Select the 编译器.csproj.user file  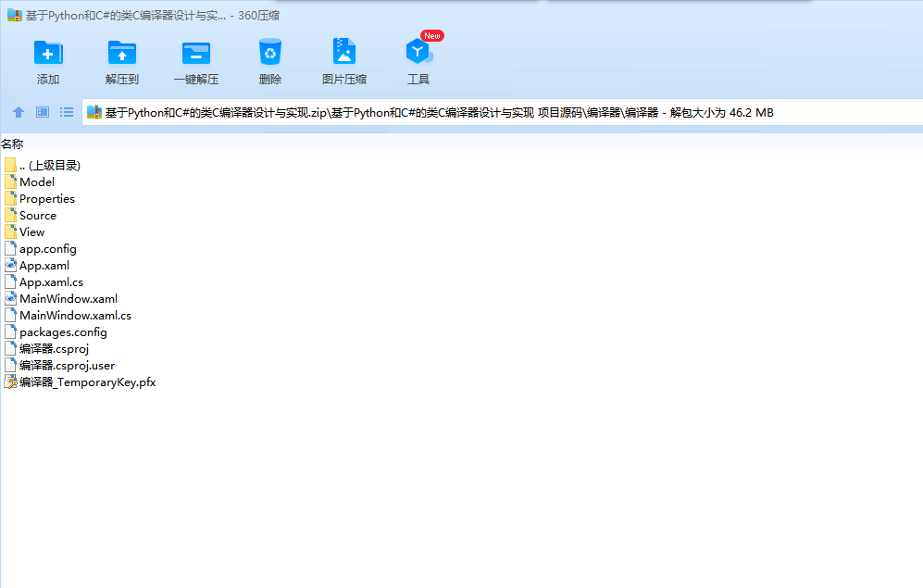click(59, 366)
